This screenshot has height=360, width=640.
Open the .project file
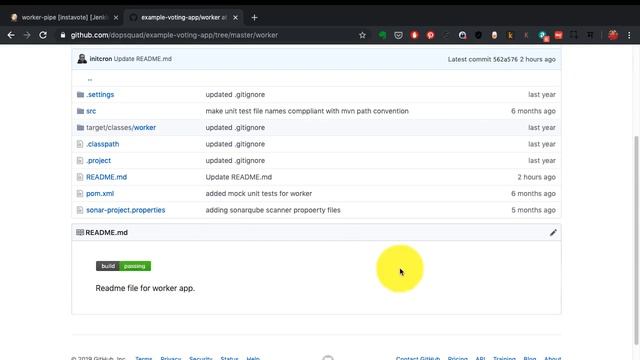(x=98, y=160)
